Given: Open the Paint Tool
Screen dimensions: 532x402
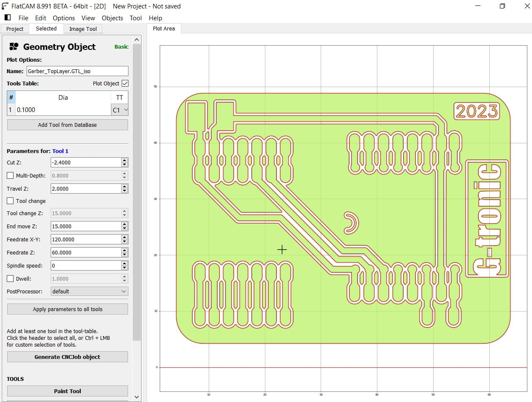Looking at the screenshot, I should [x=67, y=391].
